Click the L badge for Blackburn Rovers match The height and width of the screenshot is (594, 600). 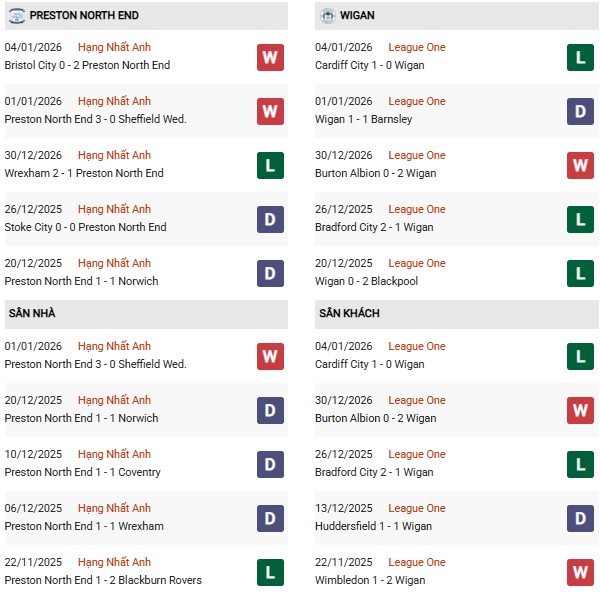pyautogui.click(x=270, y=572)
